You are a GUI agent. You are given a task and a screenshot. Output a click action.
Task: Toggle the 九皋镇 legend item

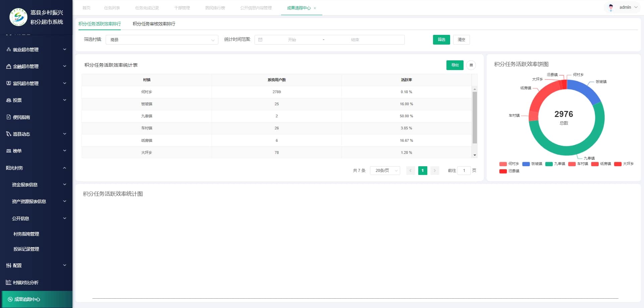[x=555, y=164]
